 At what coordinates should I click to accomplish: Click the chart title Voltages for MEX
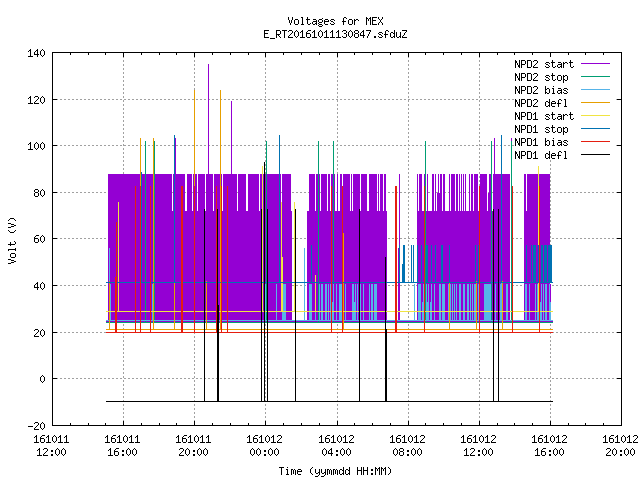335,21
